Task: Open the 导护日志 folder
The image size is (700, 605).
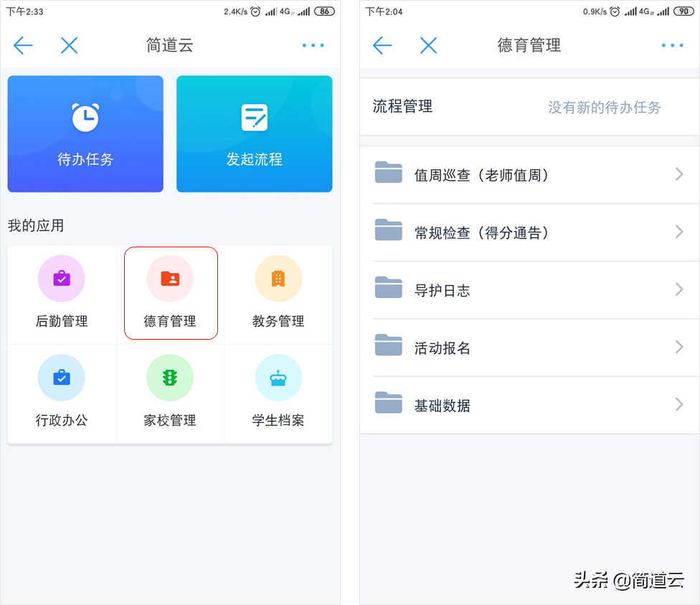Action: pyautogui.click(x=530, y=290)
